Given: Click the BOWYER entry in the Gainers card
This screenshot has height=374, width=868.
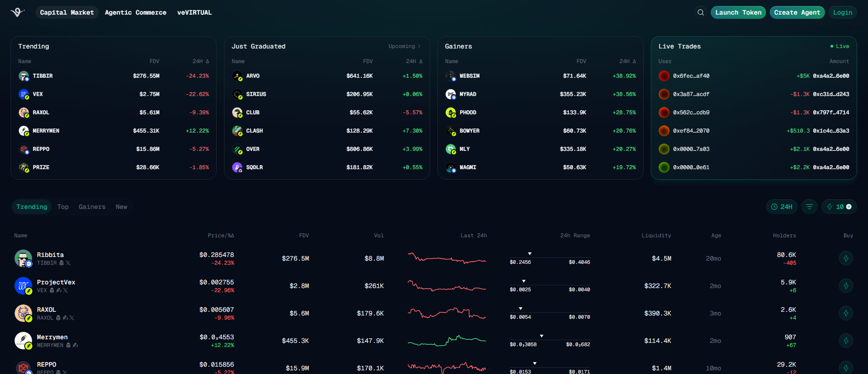Looking at the screenshot, I should 540,131.
